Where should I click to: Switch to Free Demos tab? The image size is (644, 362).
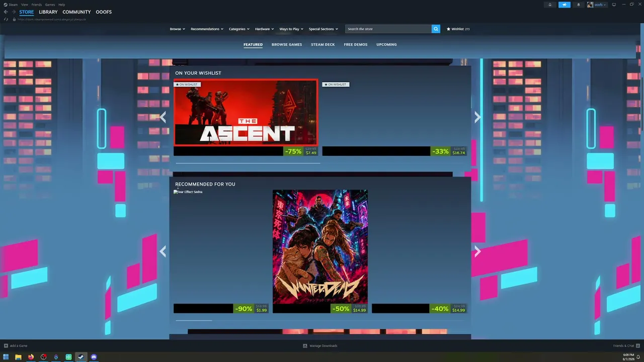click(356, 44)
